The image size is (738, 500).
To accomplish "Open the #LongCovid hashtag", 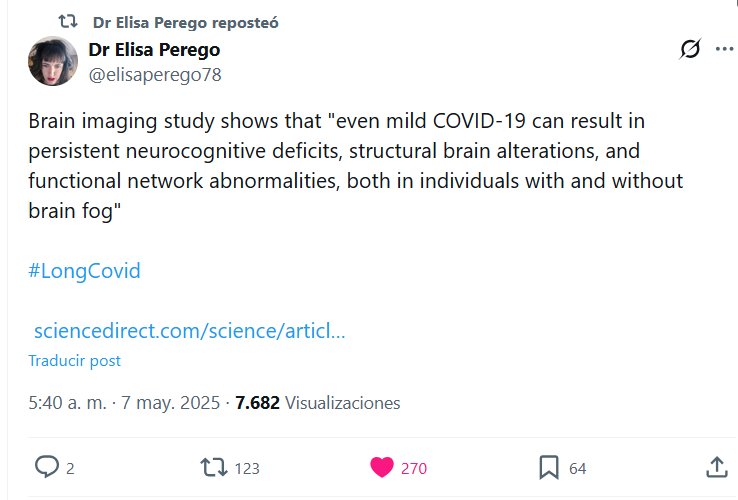I will 84,271.
